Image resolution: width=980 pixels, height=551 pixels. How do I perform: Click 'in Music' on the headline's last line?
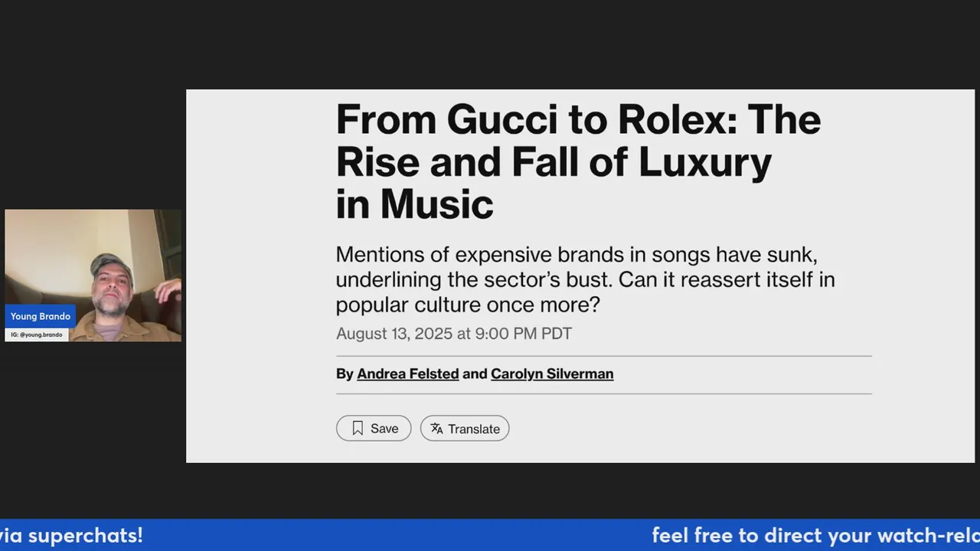tap(414, 204)
